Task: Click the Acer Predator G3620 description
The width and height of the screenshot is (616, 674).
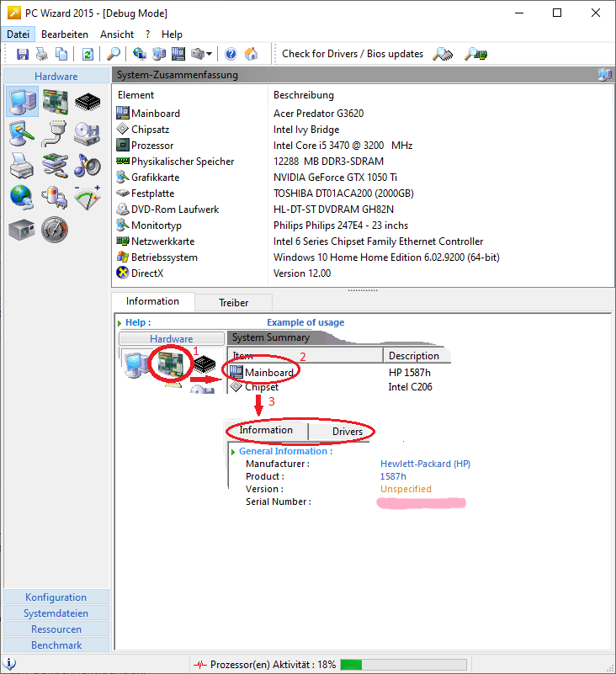Action: click(x=319, y=114)
